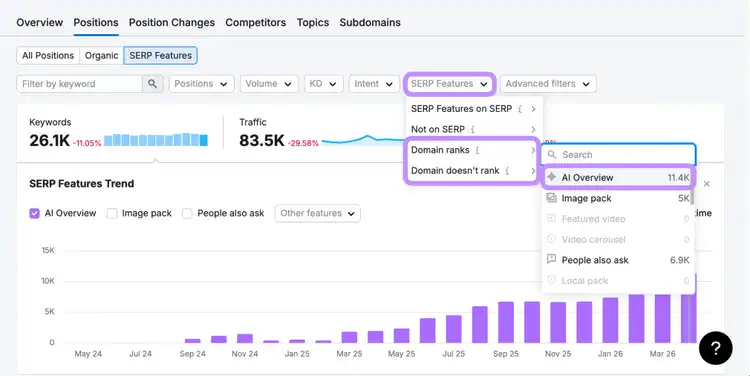The width and height of the screenshot is (750, 376).
Task: Open the Competitors tab
Action: point(255,22)
